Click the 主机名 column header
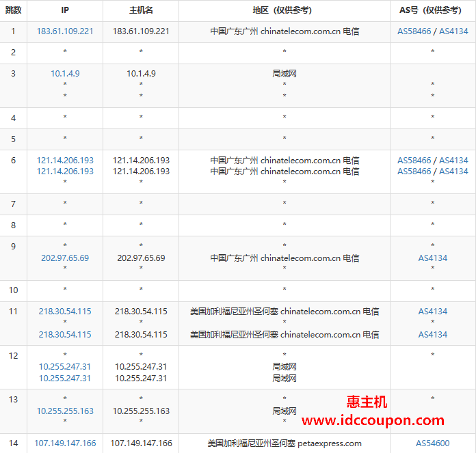Screen dimensions: 476x453 pos(140,10)
